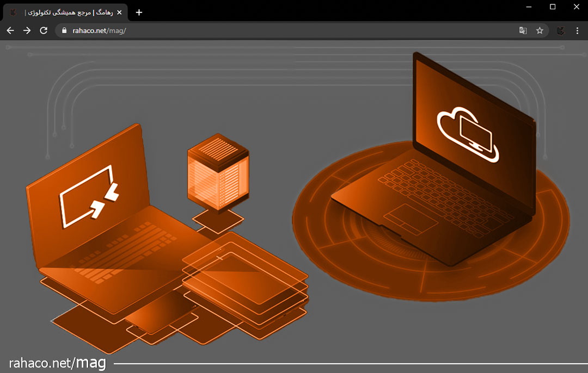588x373 pixels.
Task: Click the cloud monitor icon on right laptop
Action: coord(468,133)
